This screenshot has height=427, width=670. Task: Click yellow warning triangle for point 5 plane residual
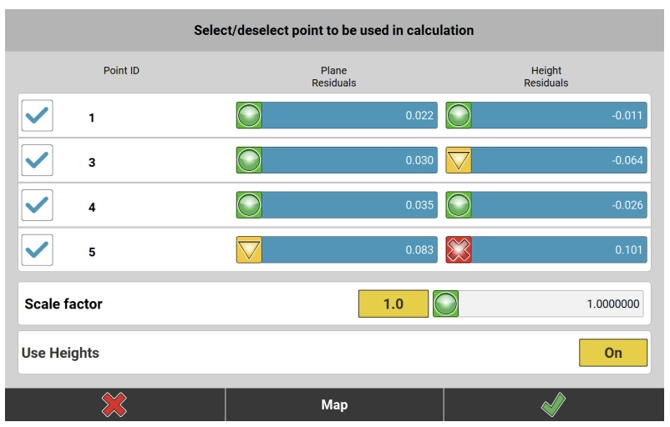click(x=249, y=249)
